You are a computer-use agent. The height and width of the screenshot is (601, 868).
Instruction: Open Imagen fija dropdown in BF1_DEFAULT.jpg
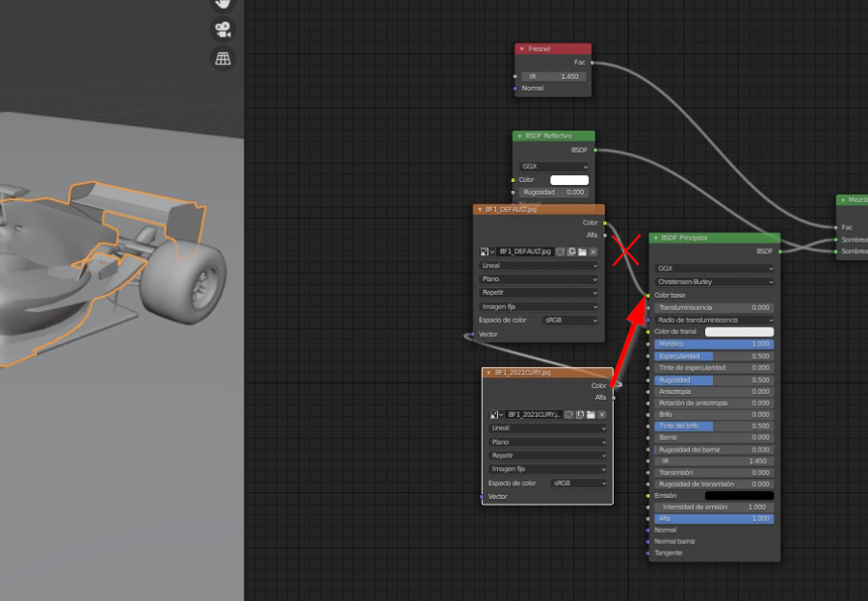coord(539,306)
